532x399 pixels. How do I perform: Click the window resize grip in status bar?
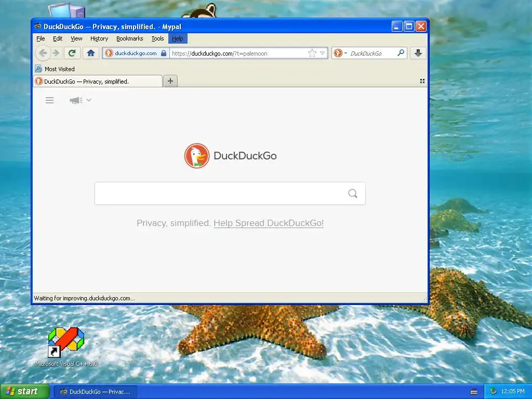[x=424, y=299]
